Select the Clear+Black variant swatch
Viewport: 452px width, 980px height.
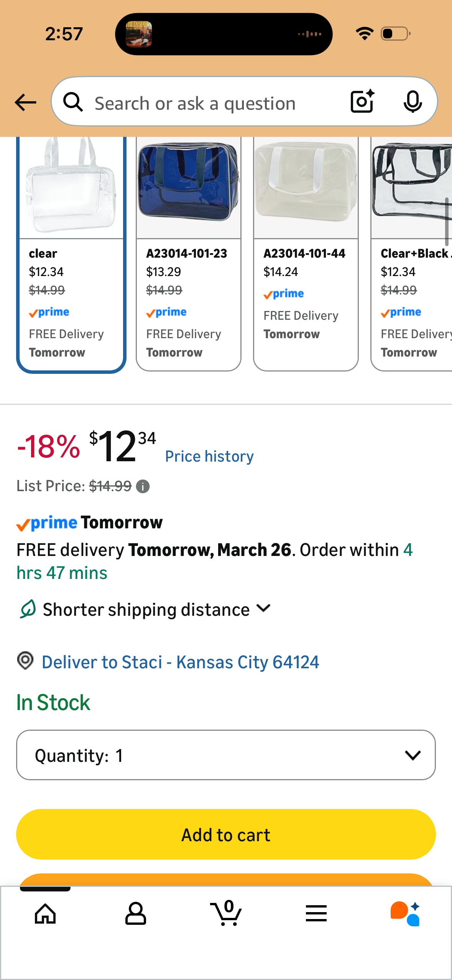412,254
